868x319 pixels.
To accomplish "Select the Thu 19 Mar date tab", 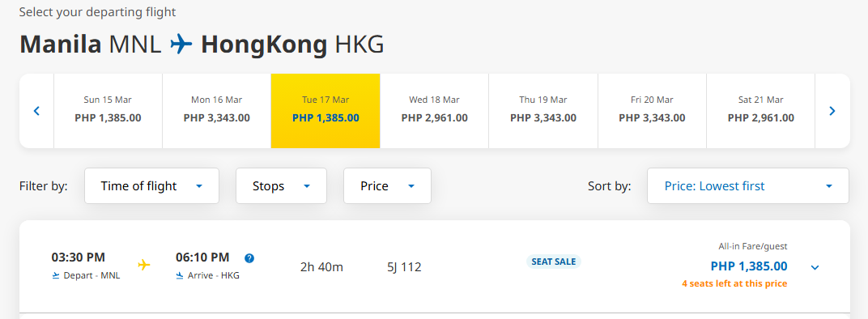I will click(x=543, y=111).
